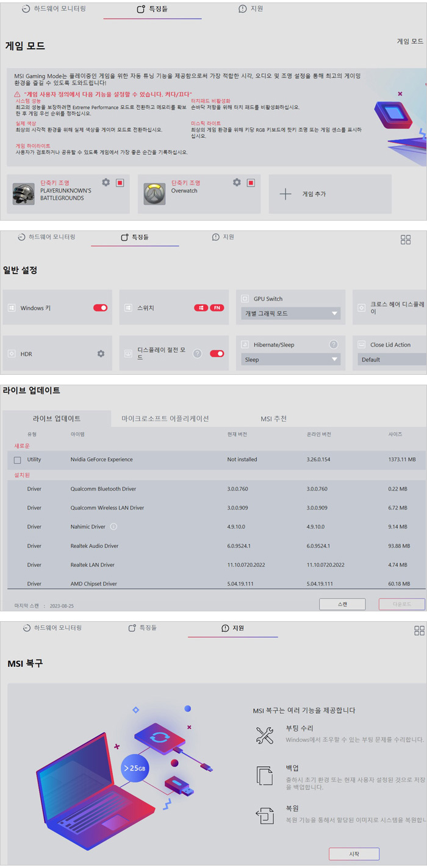Open the Hibernate/Sleep dropdown showing Sleep
This screenshot has width=427, height=868.
click(x=290, y=360)
